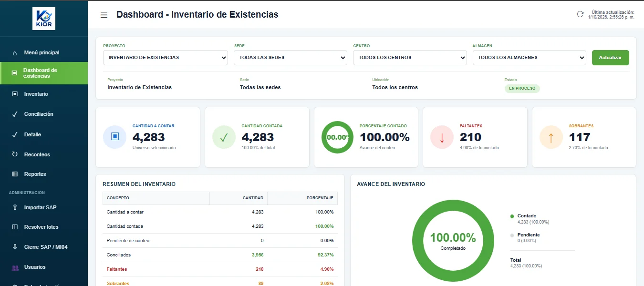Click the Completado label in donut chart
Image resolution: width=644 pixels, height=286 pixels.
point(453,248)
